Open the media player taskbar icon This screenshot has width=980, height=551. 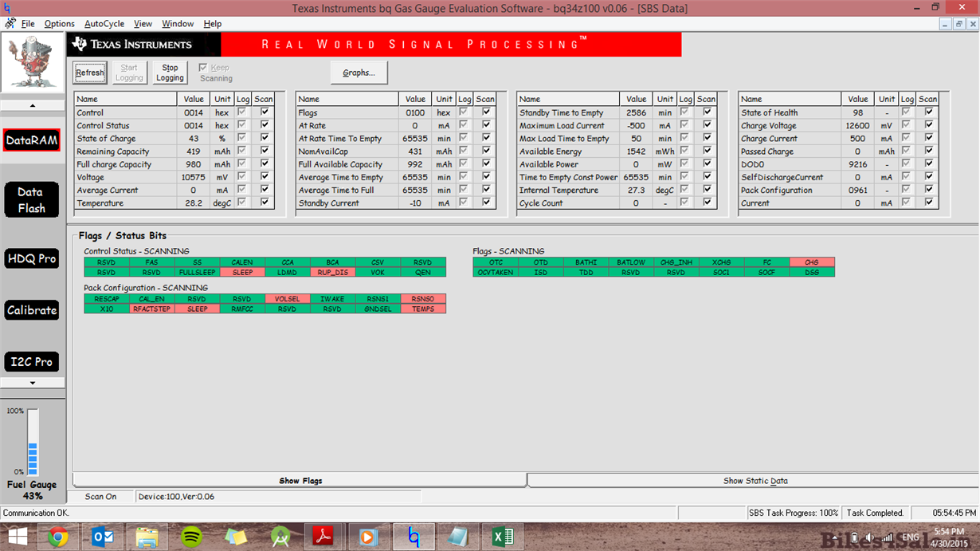(x=370, y=537)
